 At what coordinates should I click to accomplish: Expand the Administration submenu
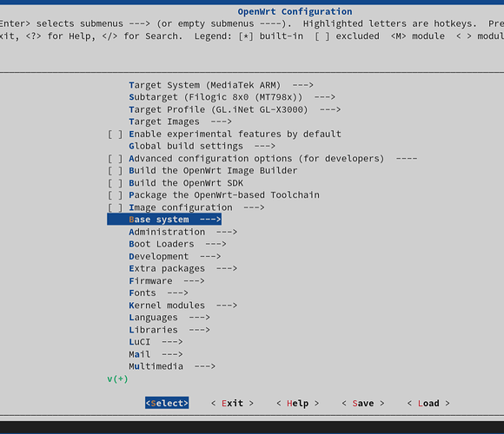(x=182, y=232)
